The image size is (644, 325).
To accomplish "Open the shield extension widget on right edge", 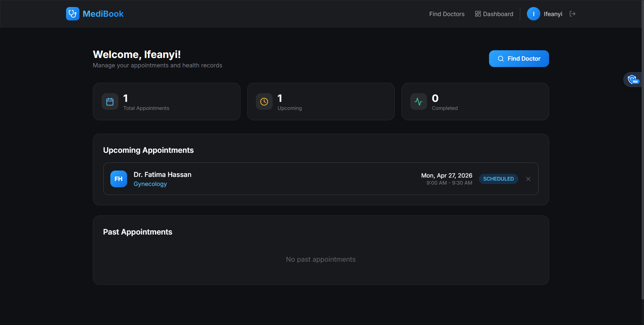I will 633,80.
